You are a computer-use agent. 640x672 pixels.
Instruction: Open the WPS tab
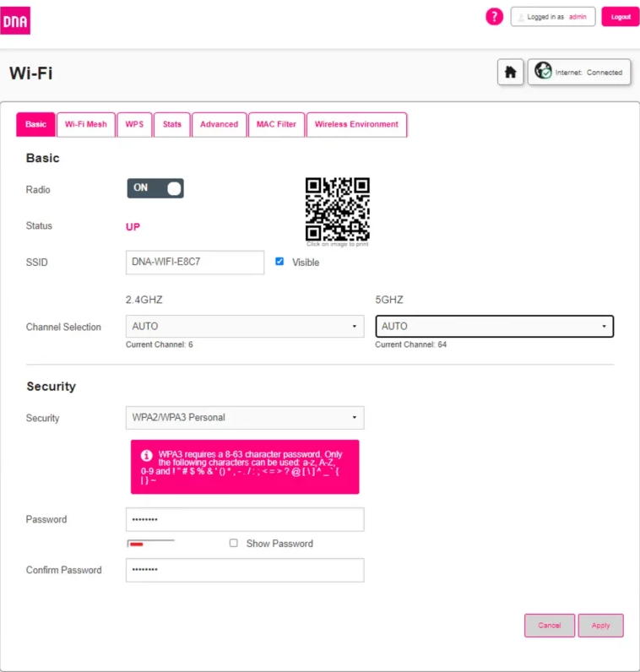point(134,124)
